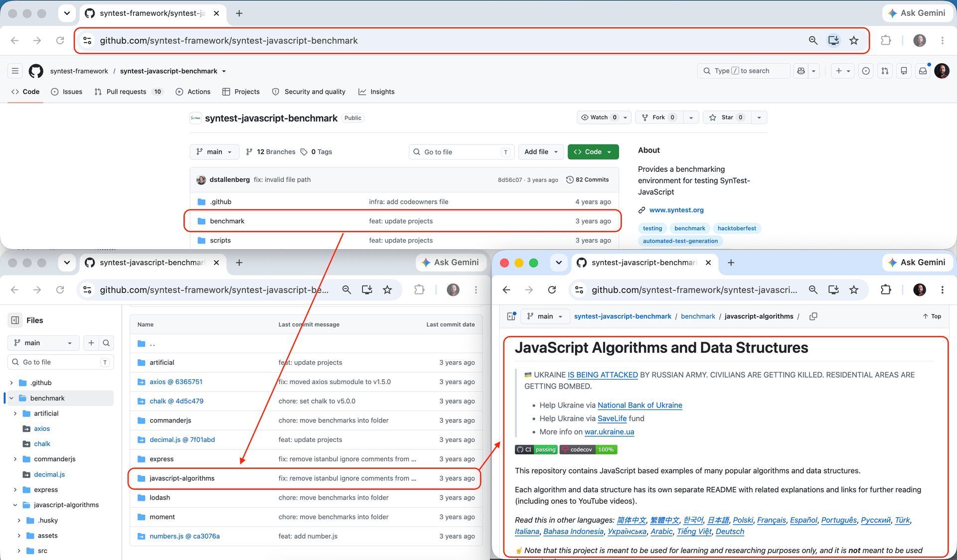The width and height of the screenshot is (957, 560).
Task: Open the green Code dropdown button
Action: click(x=593, y=152)
